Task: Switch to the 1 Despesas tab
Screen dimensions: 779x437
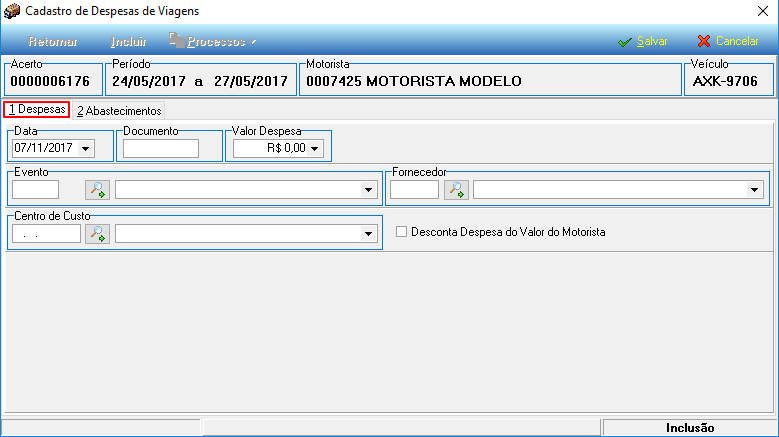Action: (x=36, y=109)
